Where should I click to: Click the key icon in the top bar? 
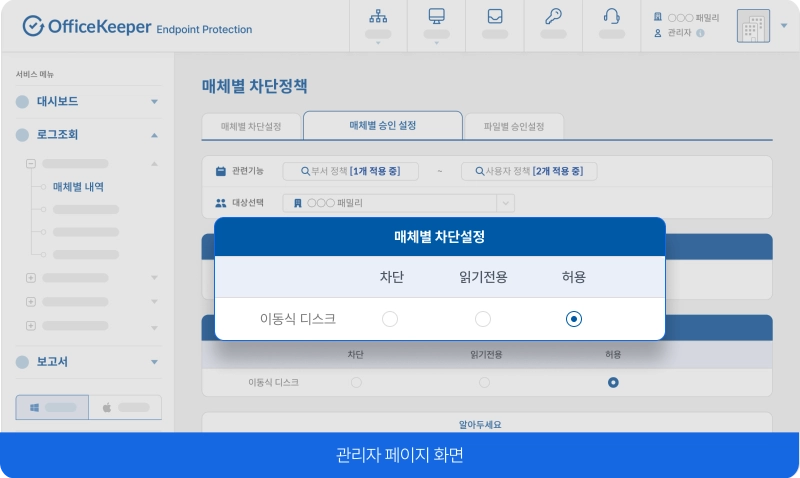point(552,17)
